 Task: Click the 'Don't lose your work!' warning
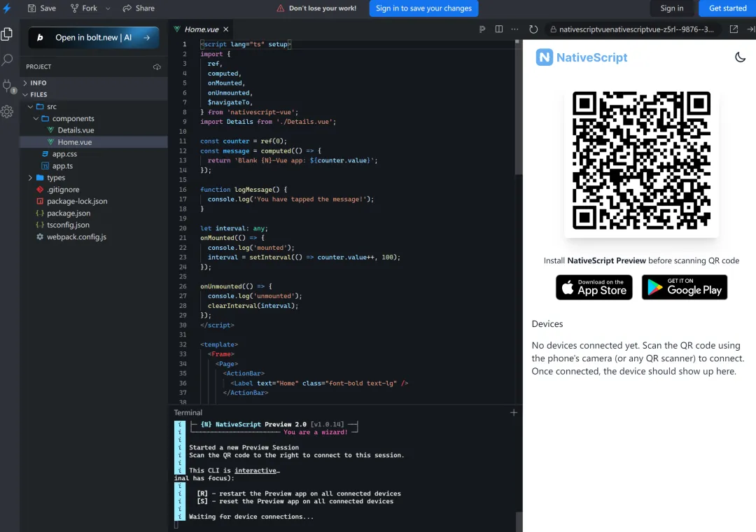point(316,8)
